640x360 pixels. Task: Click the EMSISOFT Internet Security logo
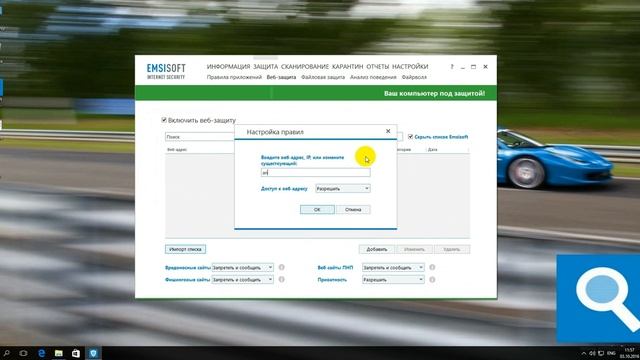pyautogui.click(x=166, y=71)
